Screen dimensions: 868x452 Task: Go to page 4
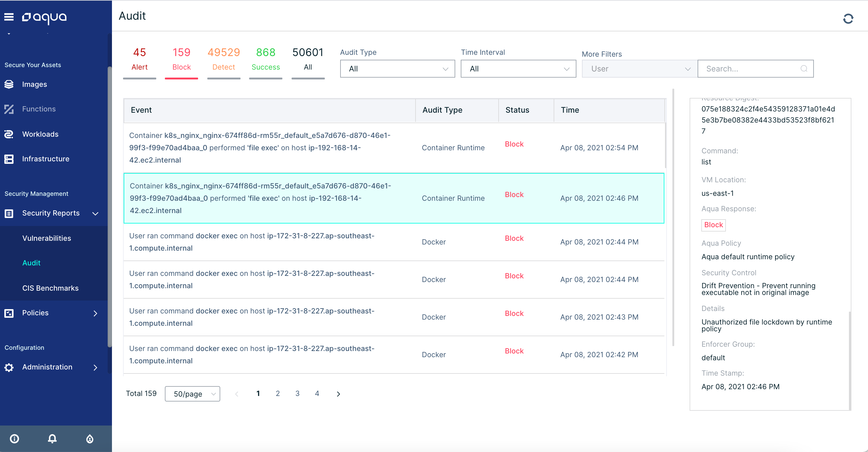[317, 393]
